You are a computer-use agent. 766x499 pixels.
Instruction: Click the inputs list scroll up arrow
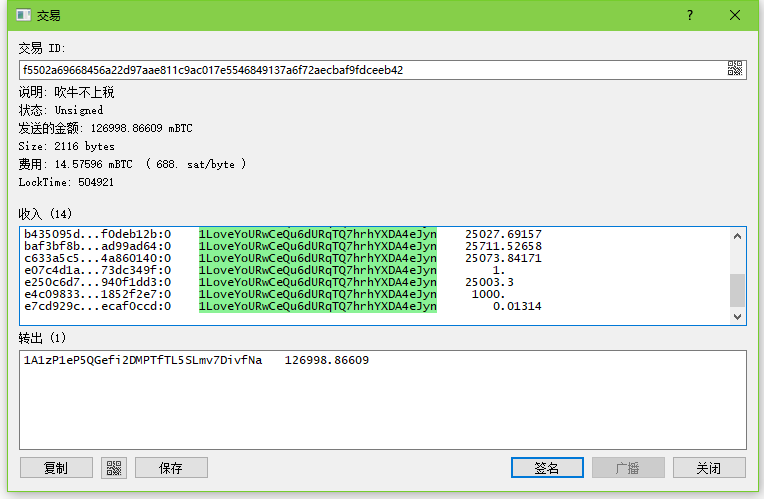[738, 236]
